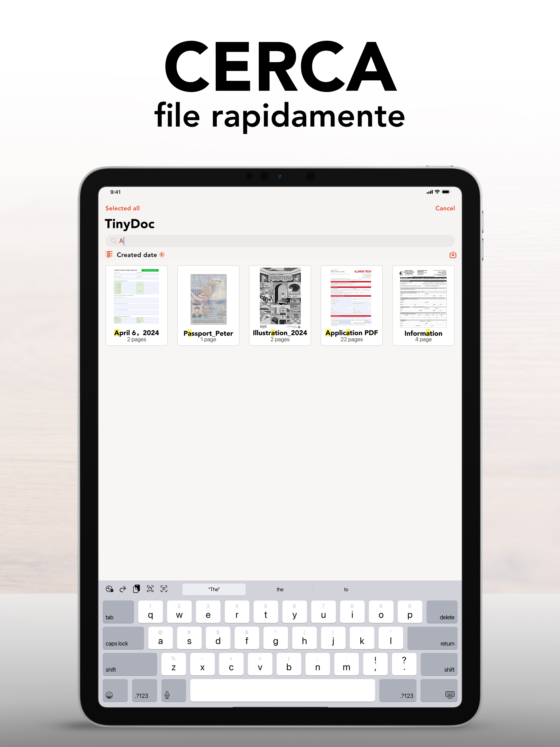Choose the "The" autocomplete suggestion
This screenshot has width=560, height=747.
pos(214,589)
